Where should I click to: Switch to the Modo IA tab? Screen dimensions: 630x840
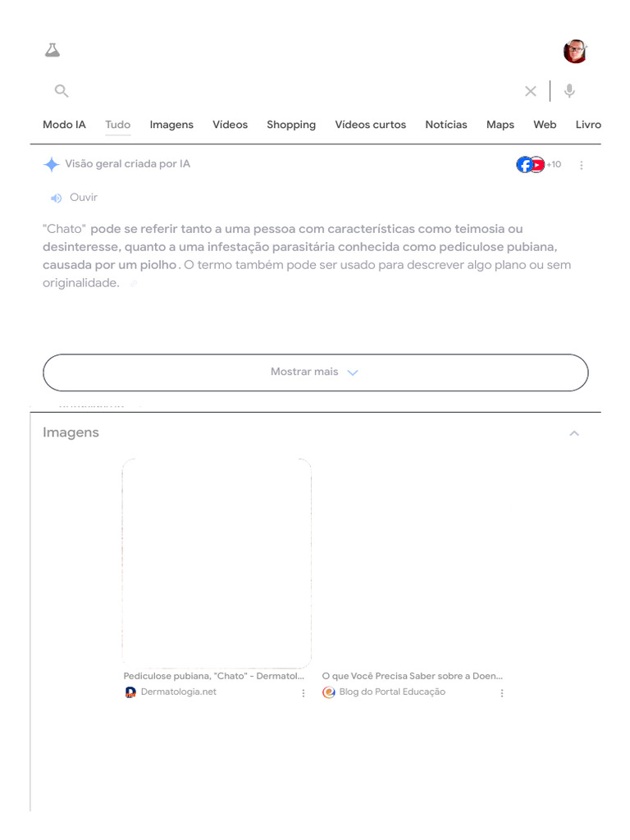[64, 125]
